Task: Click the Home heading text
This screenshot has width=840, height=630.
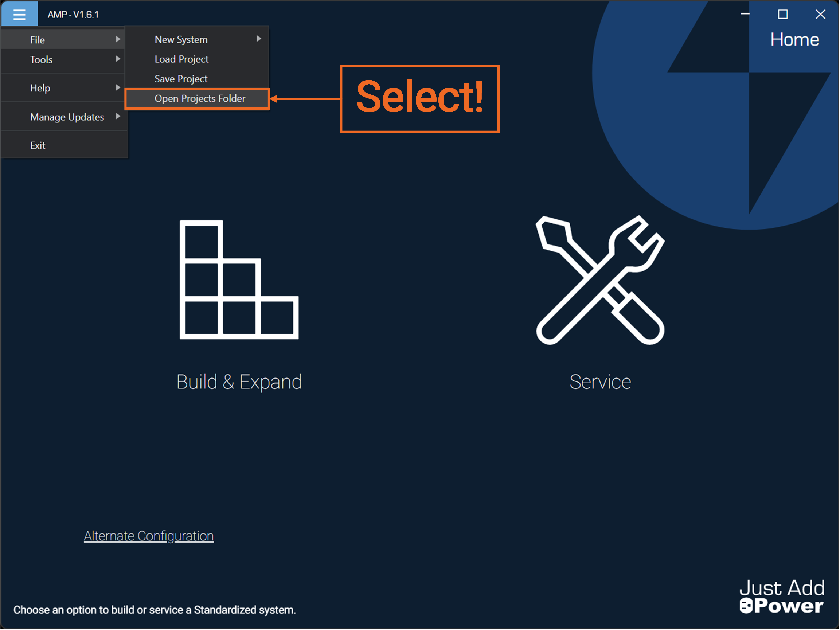Action: point(794,39)
